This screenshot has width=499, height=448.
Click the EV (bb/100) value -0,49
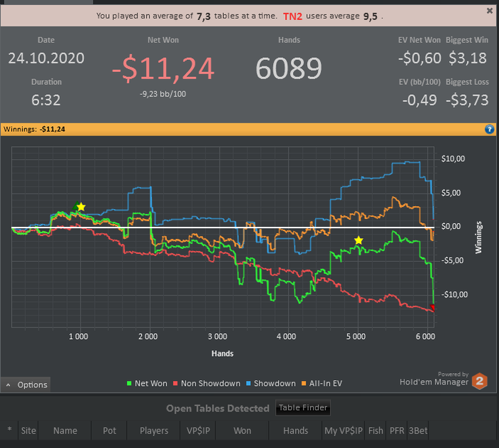pyautogui.click(x=419, y=101)
